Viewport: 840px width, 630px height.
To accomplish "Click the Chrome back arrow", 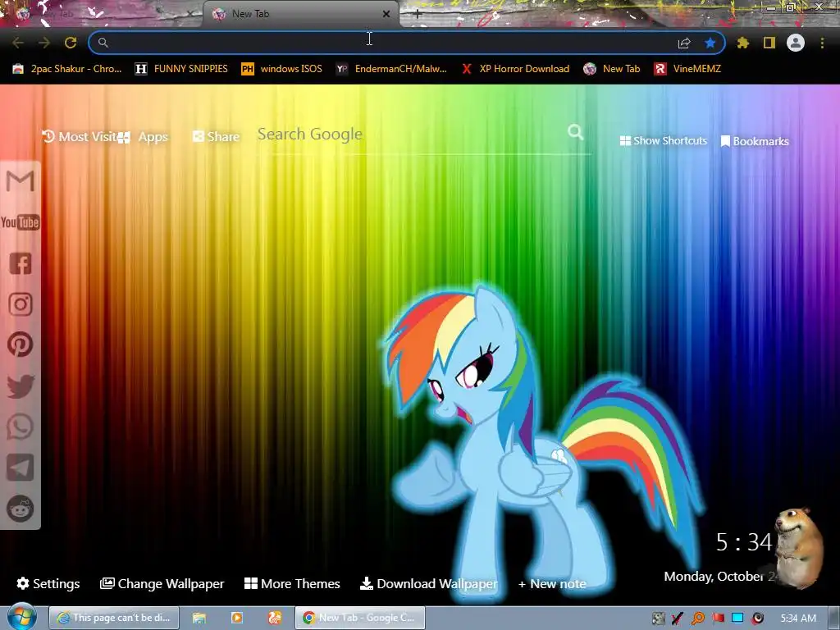I will tap(18, 43).
